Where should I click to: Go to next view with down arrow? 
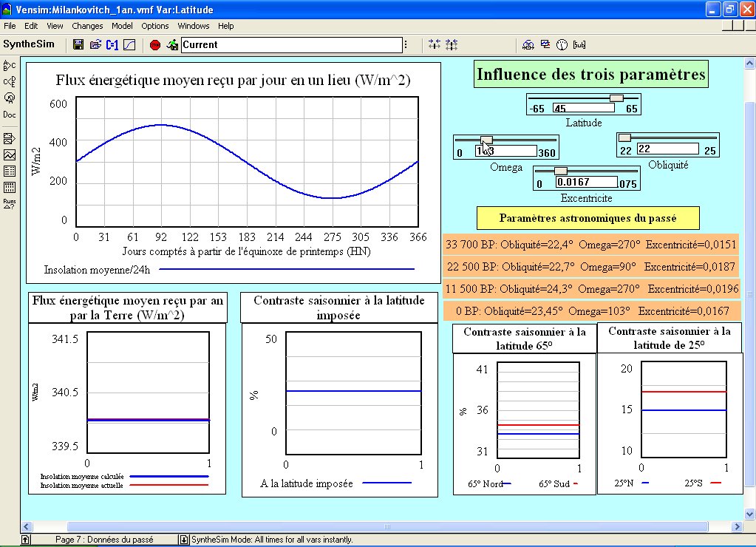click(184, 540)
